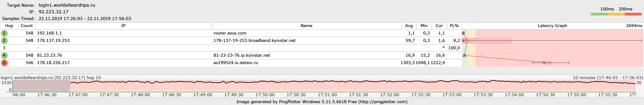Select IP 178.18.226.217 cell
The height and width of the screenshot is (105, 644).
[53, 63]
